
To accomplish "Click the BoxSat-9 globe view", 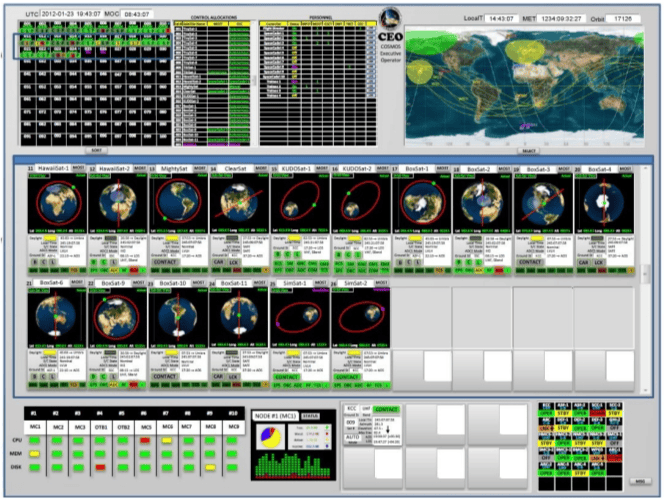I will coord(119,320).
